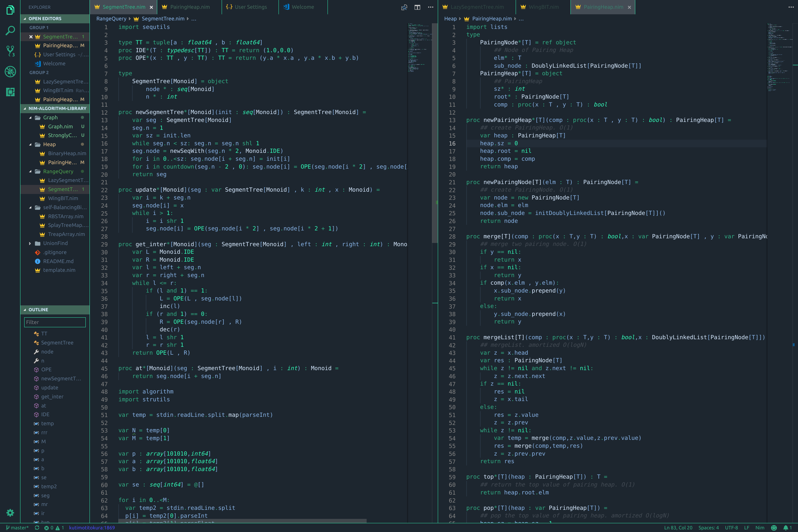The image size is (798, 532).
Task: Click the Nim language mode button
Action: pyautogui.click(x=760, y=528)
